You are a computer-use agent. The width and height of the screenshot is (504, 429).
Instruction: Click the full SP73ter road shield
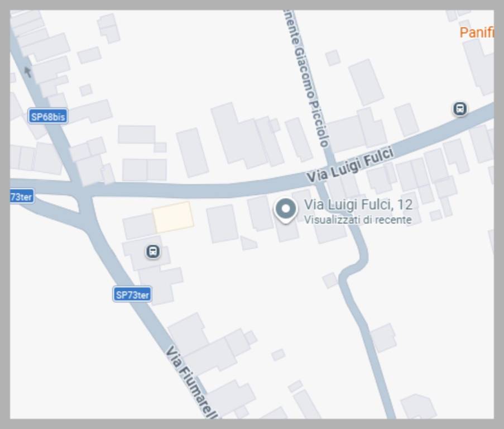[x=132, y=294]
